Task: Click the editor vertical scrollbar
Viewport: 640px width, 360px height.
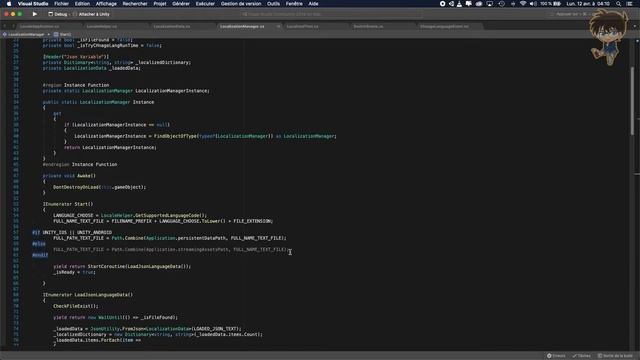Action: tap(632, 100)
